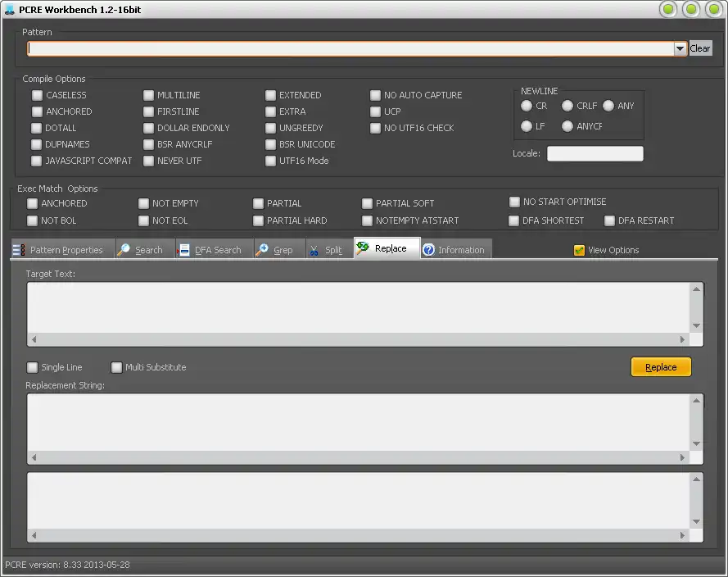Select the CR newline radio button
728x577 pixels.
pos(527,106)
